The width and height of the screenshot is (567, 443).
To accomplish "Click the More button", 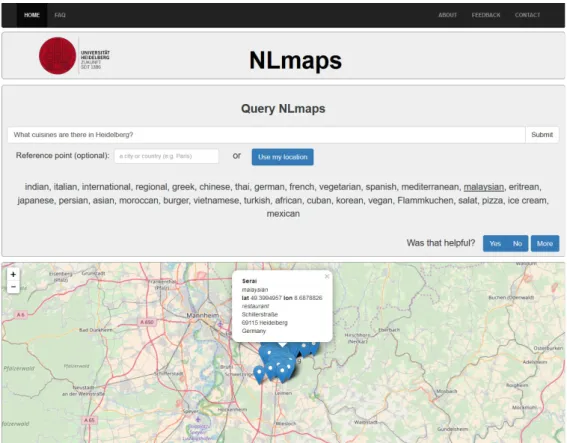I will pyautogui.click(x=545, y=244).
